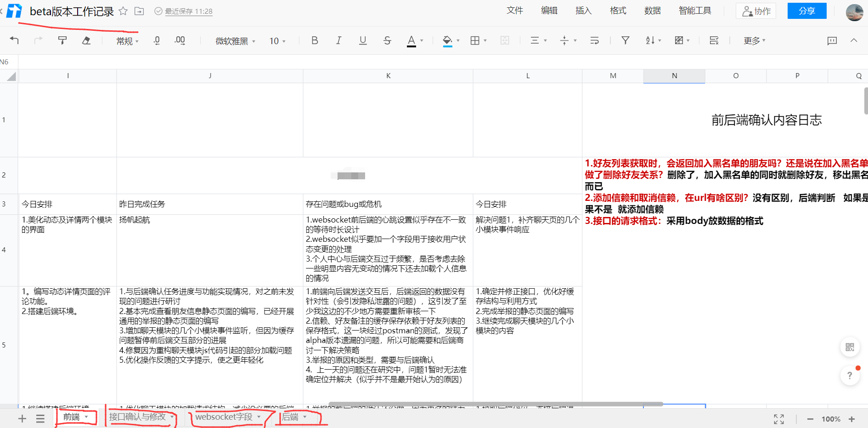
Task: Open the help question-mark button
Action: click(850, 376)
